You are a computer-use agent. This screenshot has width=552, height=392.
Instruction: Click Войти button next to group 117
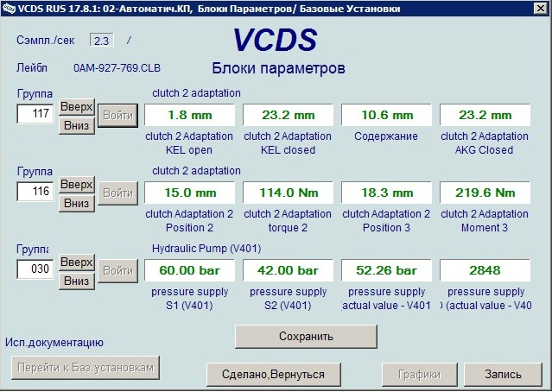click(x=117, y=116)
